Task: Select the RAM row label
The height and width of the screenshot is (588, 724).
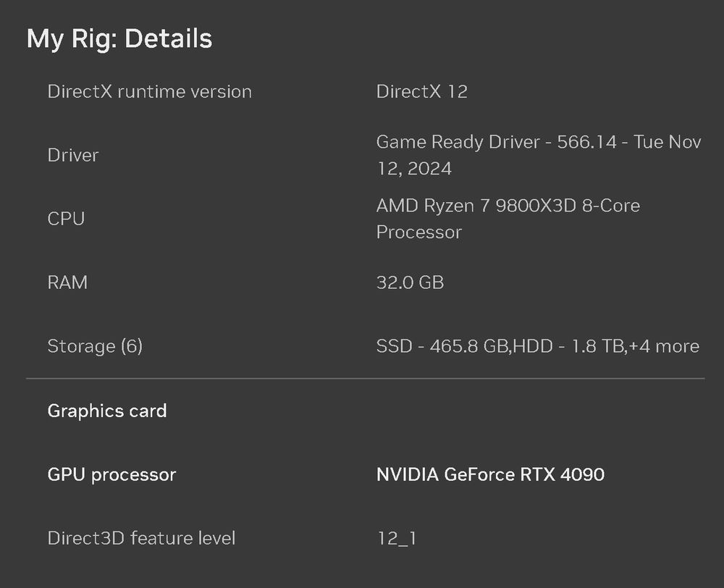Action: [x=67, y=282]
